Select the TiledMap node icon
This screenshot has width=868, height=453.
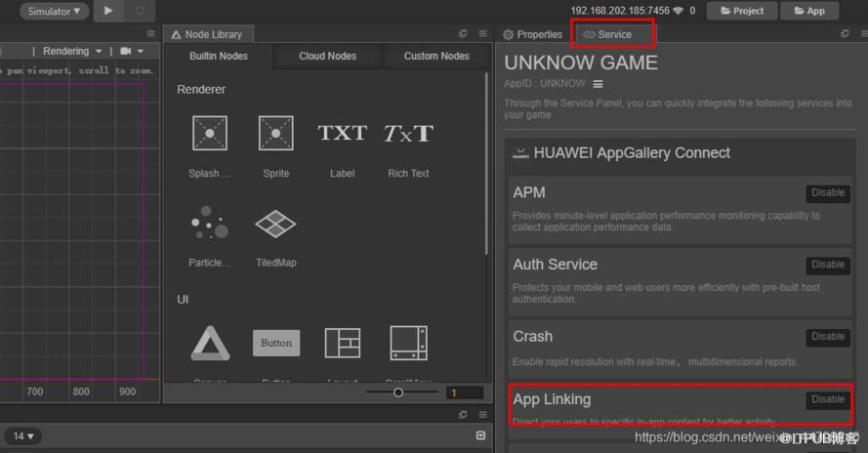pos(275,224)
